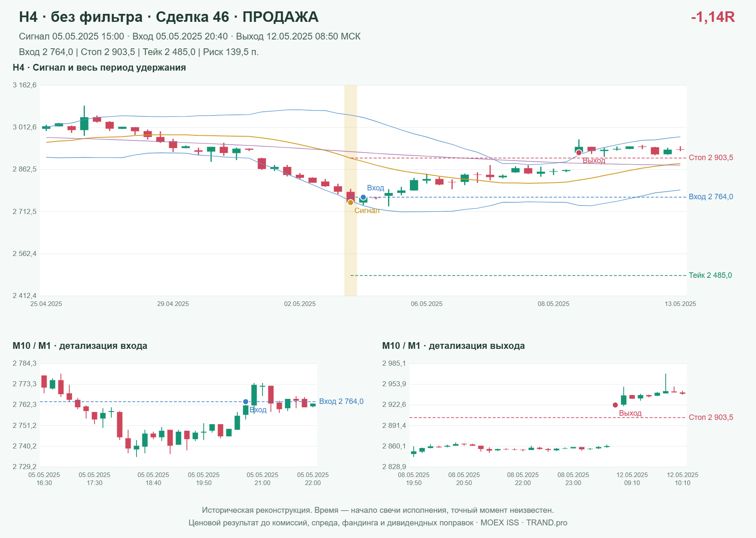Click the '12.05.2025 09:10' time label
The height and width of the screenshot is (538, 756).
click(632, 479)
